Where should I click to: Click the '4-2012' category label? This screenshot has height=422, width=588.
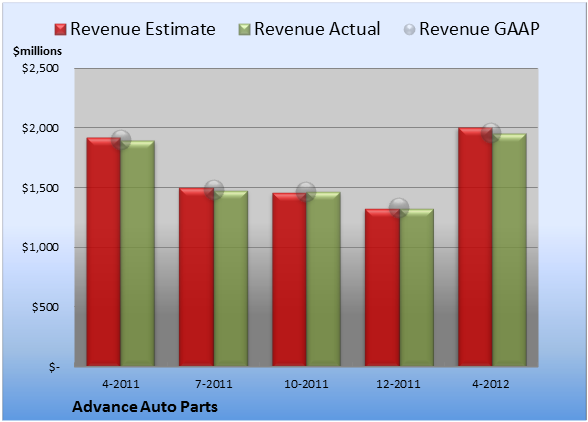click(x=491, y=384)
